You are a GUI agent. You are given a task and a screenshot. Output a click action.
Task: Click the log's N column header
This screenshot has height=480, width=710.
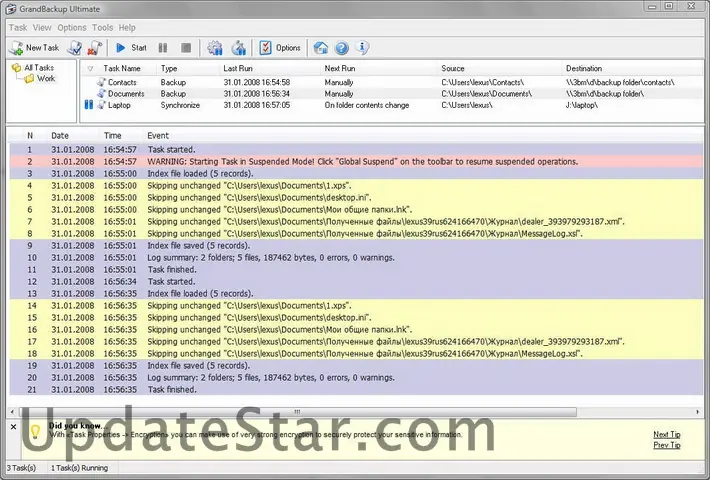click(x=30, y=135)
